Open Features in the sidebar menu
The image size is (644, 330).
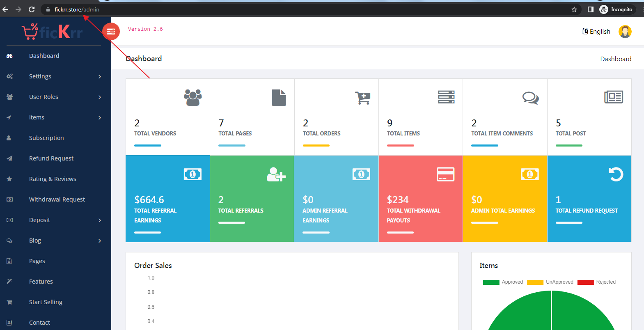point(41,282)
